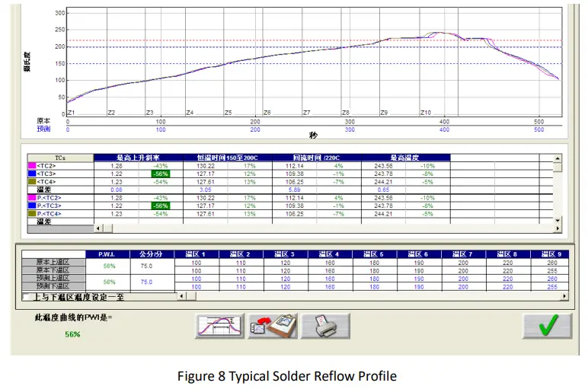
Task: Click the 温区 4 column header
Action: point(330,254)
